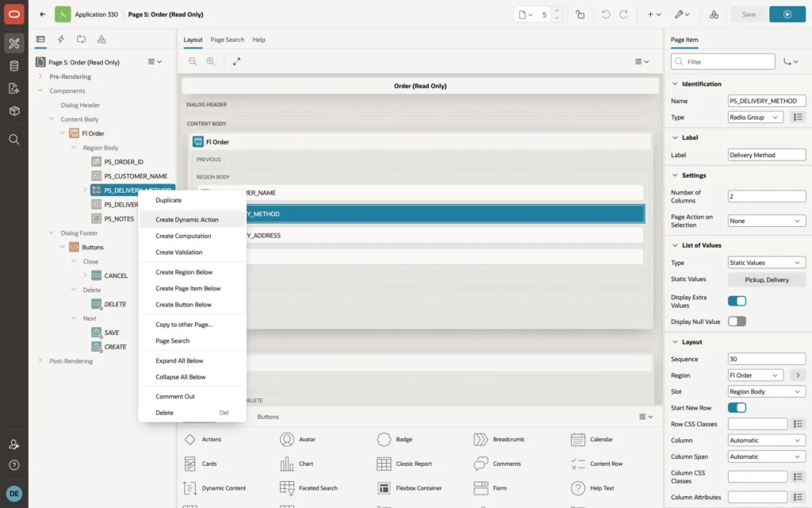Select Create Dynamic Action menu entry
The height and width of the screenshot is (508, 812).
(x=192, y=219)
